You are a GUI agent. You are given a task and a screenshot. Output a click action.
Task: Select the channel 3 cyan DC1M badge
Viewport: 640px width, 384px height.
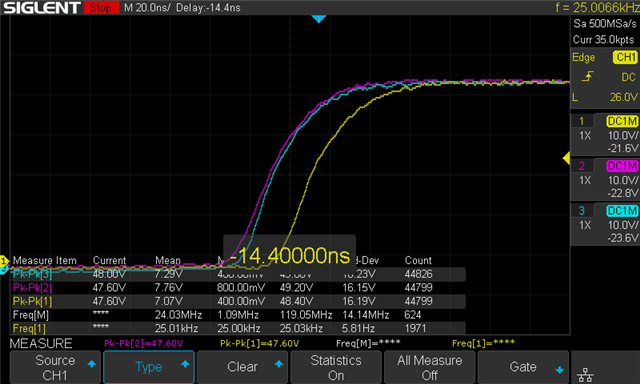pyautogui.click(x=622, y=211)
